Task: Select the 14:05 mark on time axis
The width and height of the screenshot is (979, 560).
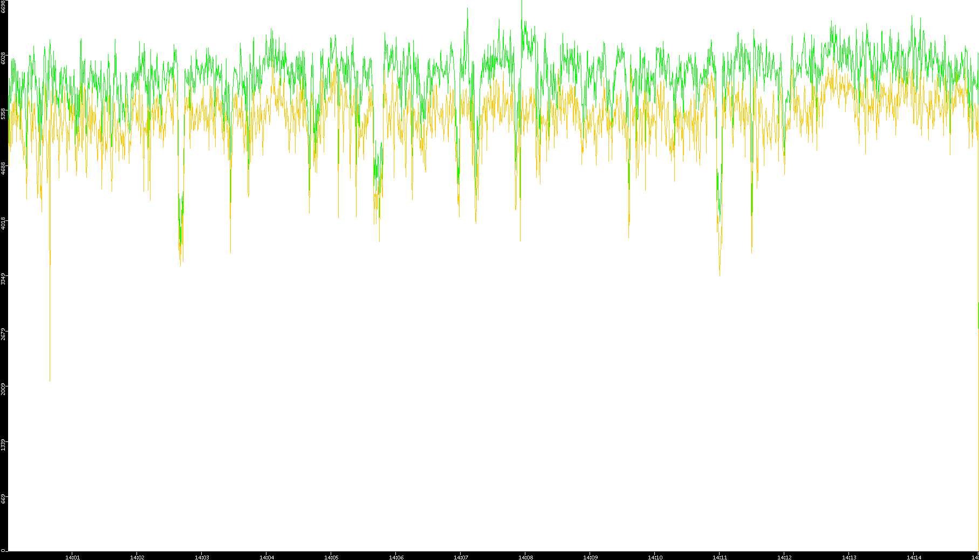Action: tap(331, 557)
